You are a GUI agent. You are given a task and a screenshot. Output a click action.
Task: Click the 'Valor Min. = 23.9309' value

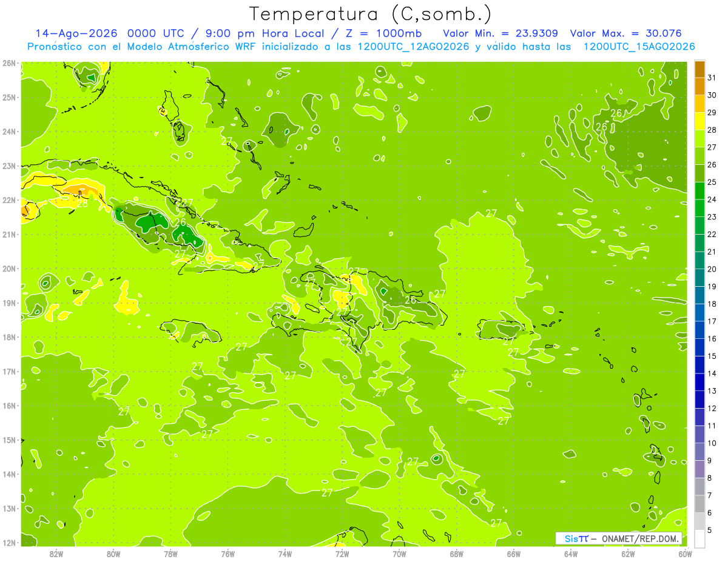click(x=500, y=33)
